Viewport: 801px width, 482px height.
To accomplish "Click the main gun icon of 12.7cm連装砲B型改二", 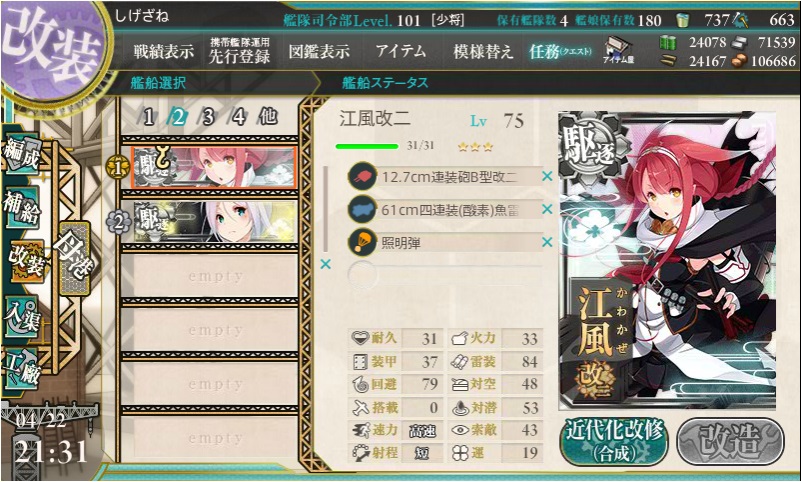I will 362,177.
